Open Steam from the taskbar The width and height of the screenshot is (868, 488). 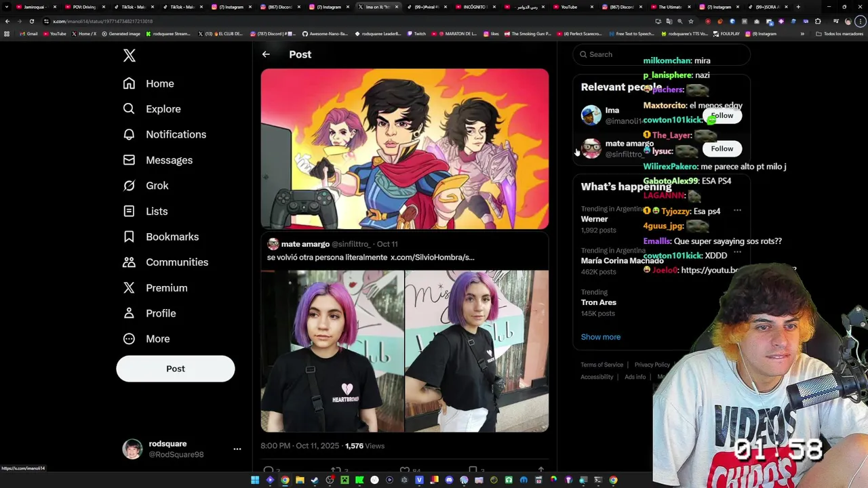pyautogui.click(x=315, y=480)
